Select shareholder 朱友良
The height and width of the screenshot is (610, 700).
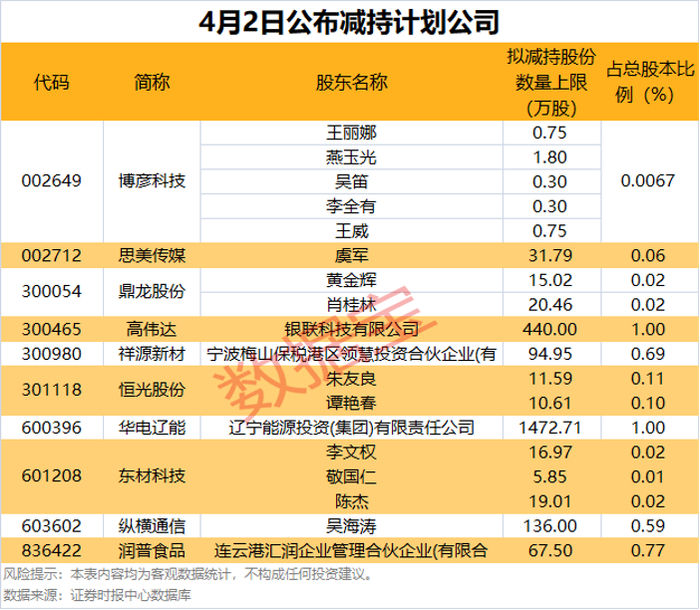[352, 379]
